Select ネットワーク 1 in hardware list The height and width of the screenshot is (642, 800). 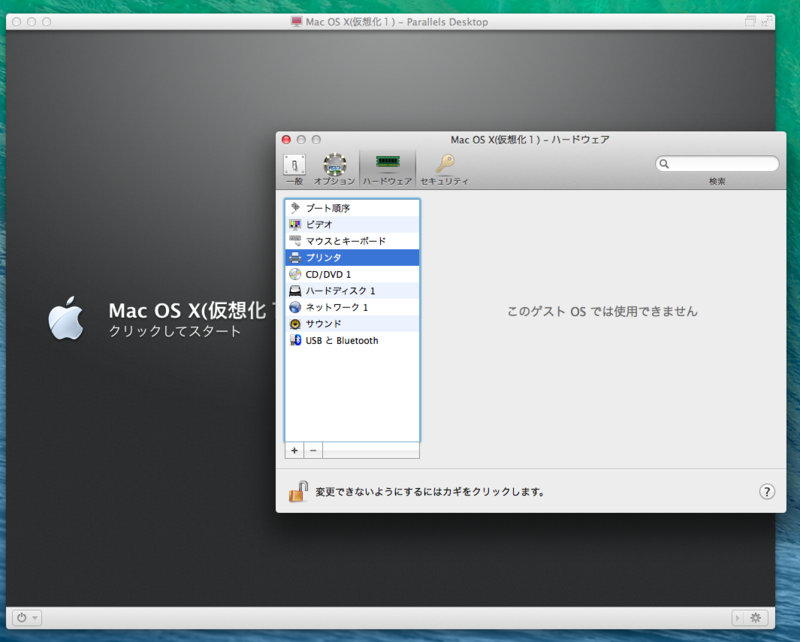point(352,307)
